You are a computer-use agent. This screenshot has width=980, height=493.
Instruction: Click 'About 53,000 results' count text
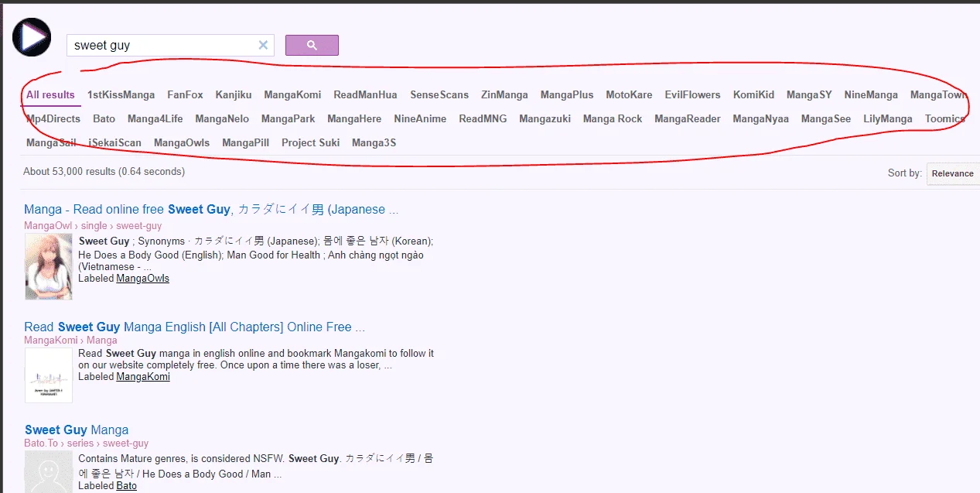point(104,171)
